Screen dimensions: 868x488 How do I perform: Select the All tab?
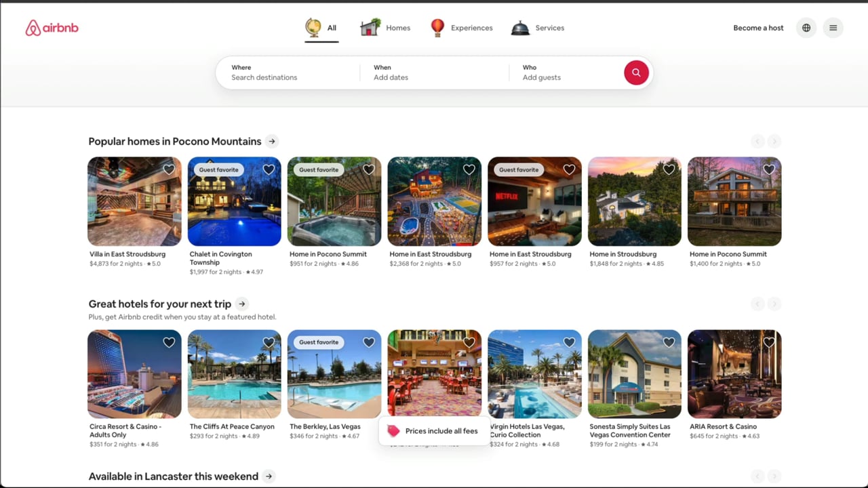tap(321, 28)
